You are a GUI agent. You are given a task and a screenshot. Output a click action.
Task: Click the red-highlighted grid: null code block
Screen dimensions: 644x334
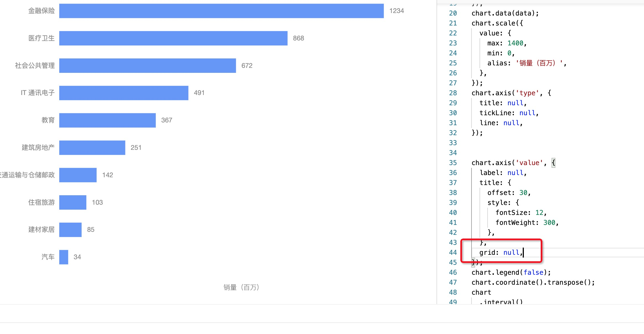[501, 252]
